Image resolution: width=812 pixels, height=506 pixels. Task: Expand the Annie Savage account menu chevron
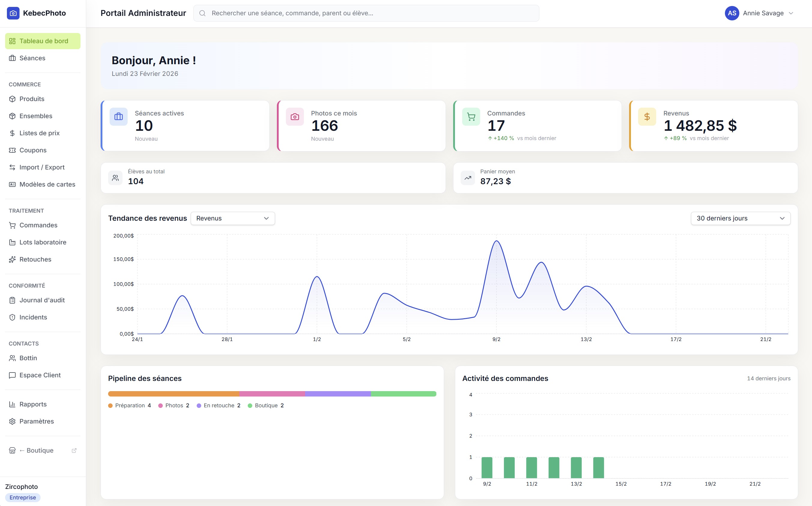(x=791, y=13)
